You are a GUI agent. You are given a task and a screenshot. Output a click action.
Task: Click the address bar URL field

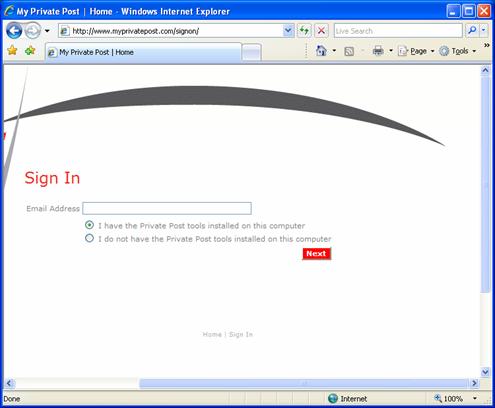click(x=170, y=31)
